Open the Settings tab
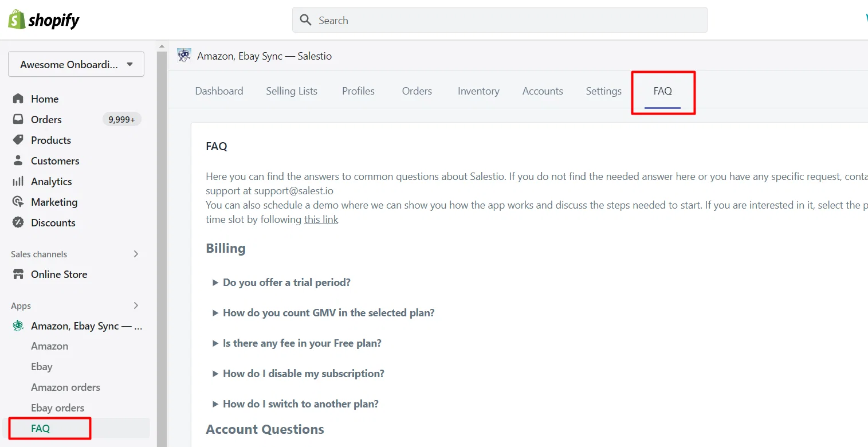This screenshot has width=868, height=447. click(603, 91)
